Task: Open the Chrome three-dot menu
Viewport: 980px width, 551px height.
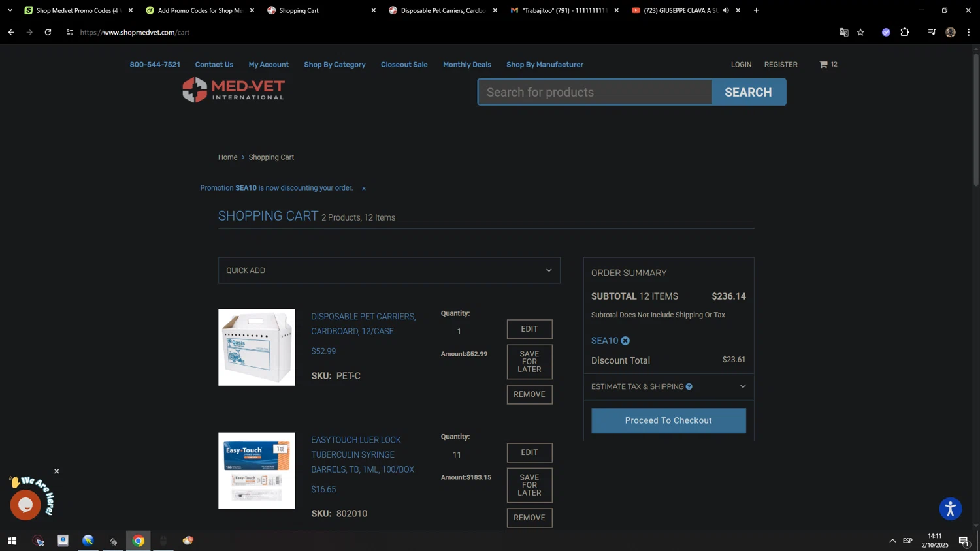Action: click(968, 32)
